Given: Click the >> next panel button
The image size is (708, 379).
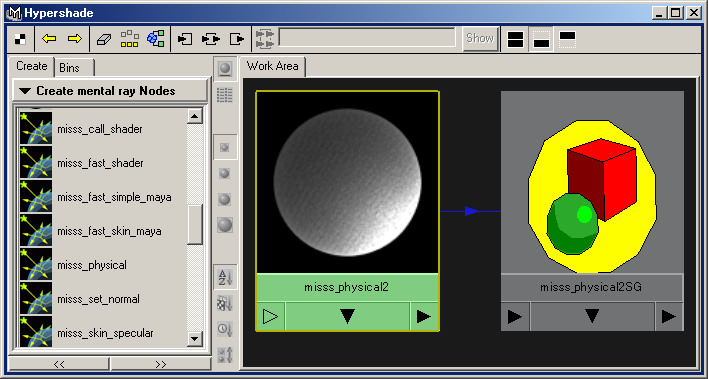Looking at the screenshot, I should tap(161, 364).
